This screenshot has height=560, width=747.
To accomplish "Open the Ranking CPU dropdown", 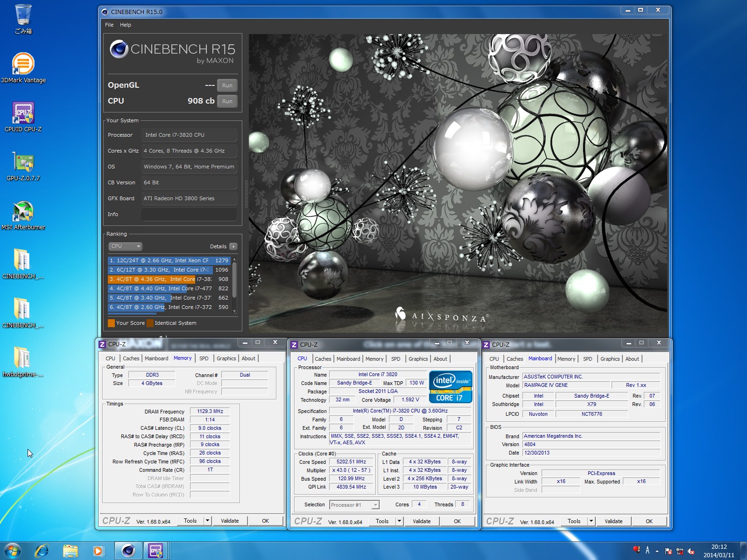I will tap(125, 246).
